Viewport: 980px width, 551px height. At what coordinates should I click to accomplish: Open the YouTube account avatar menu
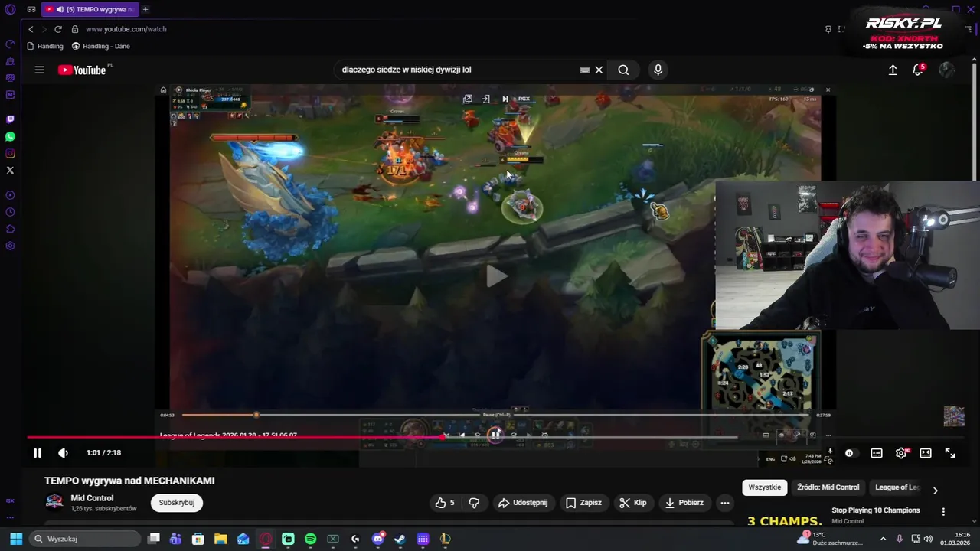pyautogui.click(x=946, y=70)
